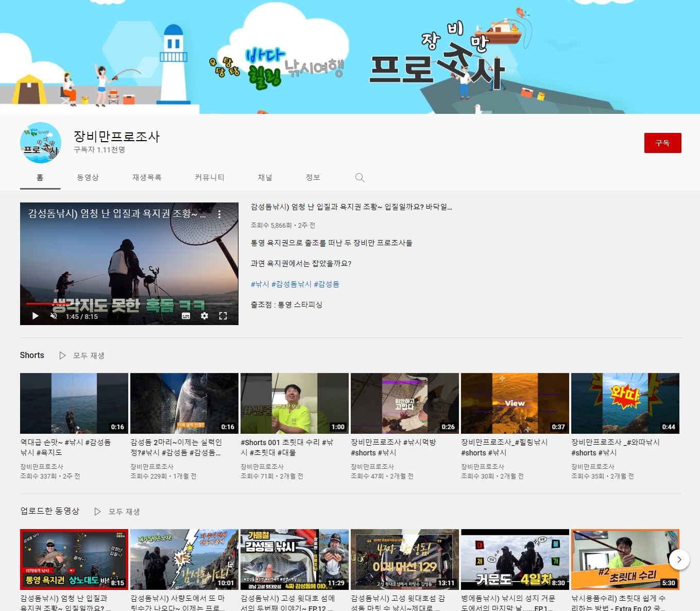
Task: Open the three-dot menu on featured video
Action: point(219,214)
